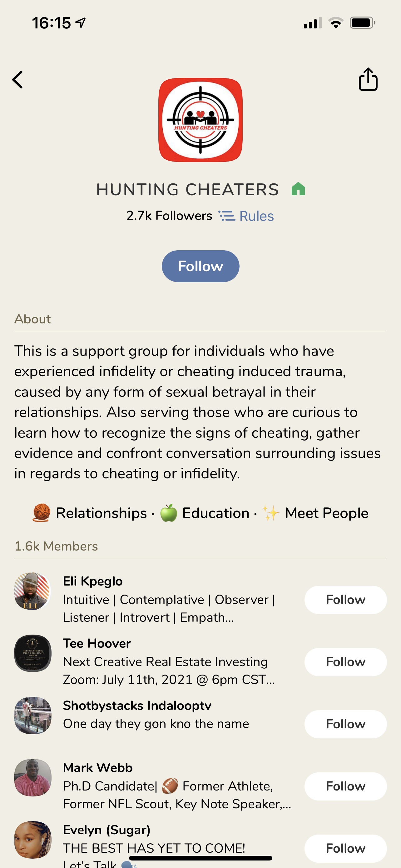Open Mark Webb's profile photo
401x868 pixels.
[x=33, y=778]
